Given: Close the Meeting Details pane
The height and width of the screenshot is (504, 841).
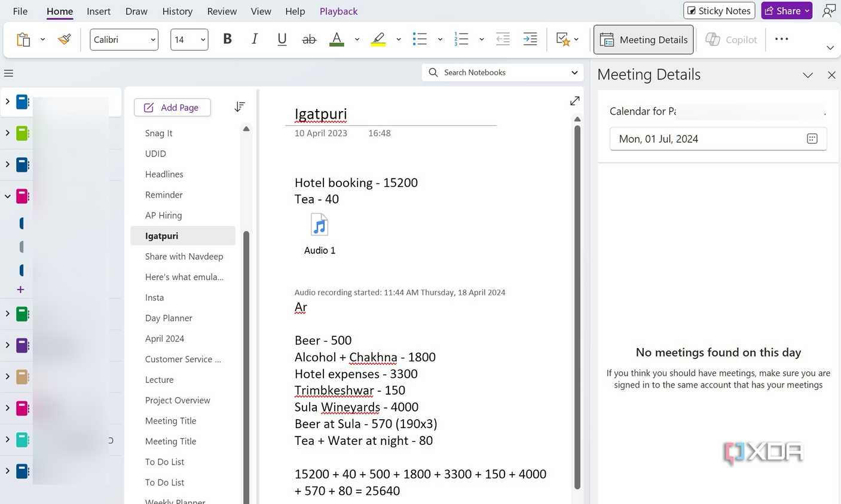Looking at the screenshot, I should coord(831,75).
